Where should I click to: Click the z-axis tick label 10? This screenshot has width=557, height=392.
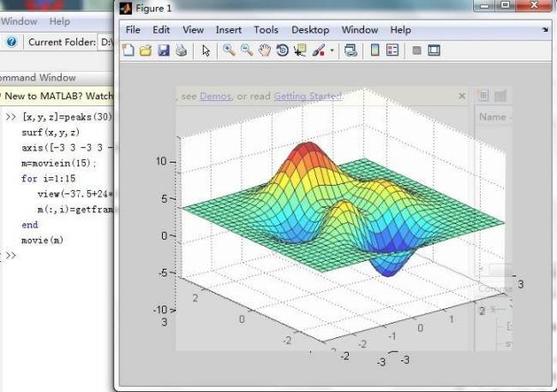point(161,162)
